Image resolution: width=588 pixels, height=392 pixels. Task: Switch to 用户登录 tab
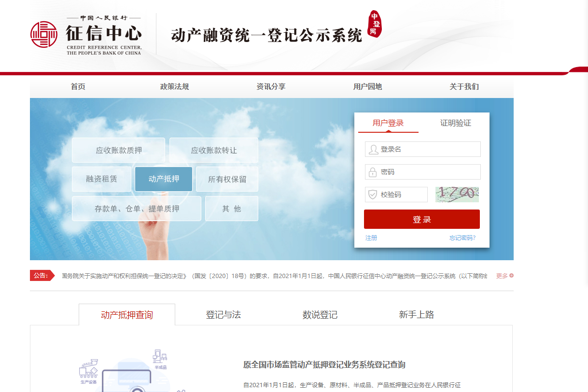[388, 123]
